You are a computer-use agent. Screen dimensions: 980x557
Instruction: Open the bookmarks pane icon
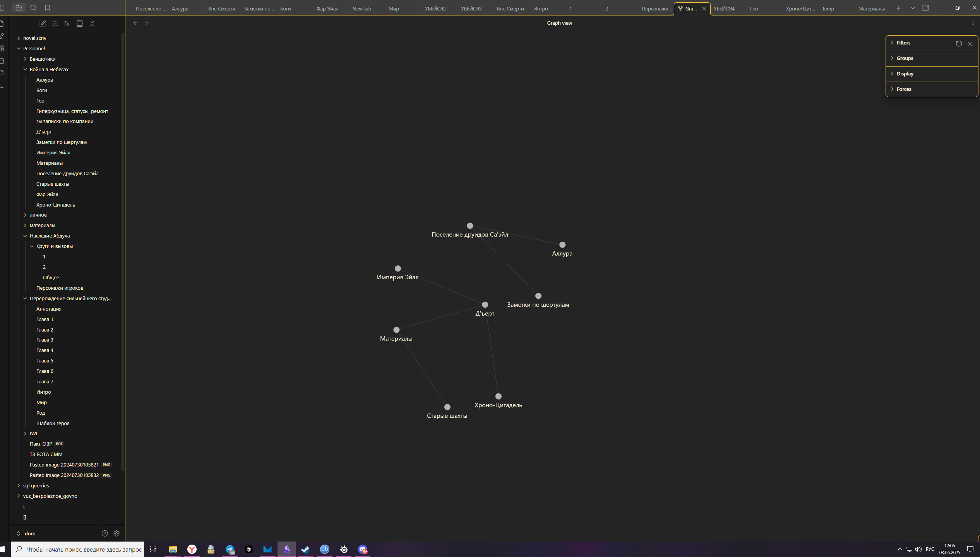tap(48, 8)
